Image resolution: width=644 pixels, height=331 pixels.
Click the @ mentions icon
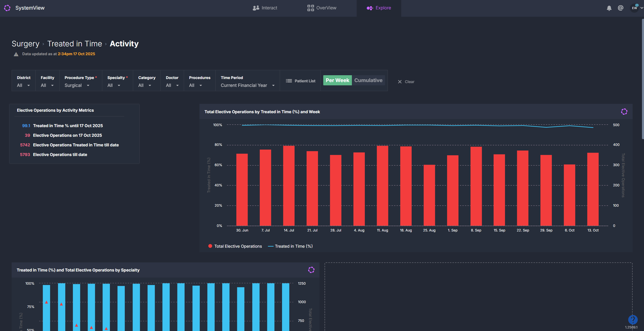point(620,8)
